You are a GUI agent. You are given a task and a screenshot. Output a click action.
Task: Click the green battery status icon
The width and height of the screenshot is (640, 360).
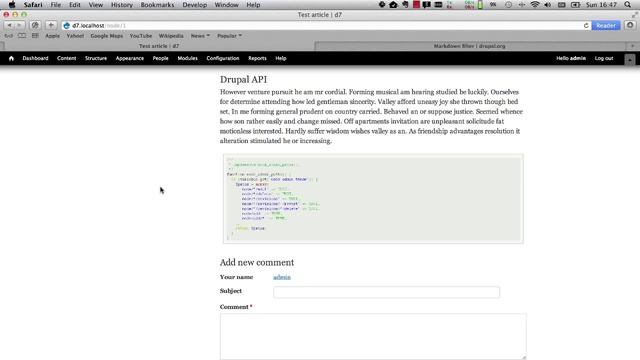(x=480, y=5)
